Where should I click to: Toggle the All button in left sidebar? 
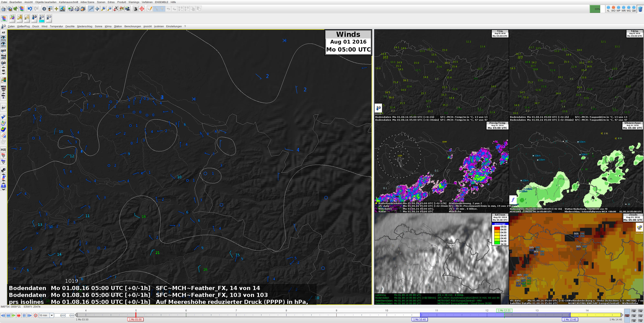(x=3, y=33)
